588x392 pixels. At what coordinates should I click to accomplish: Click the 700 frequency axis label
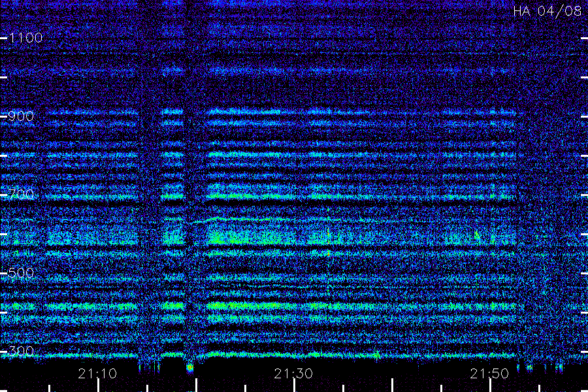(21, 194)
